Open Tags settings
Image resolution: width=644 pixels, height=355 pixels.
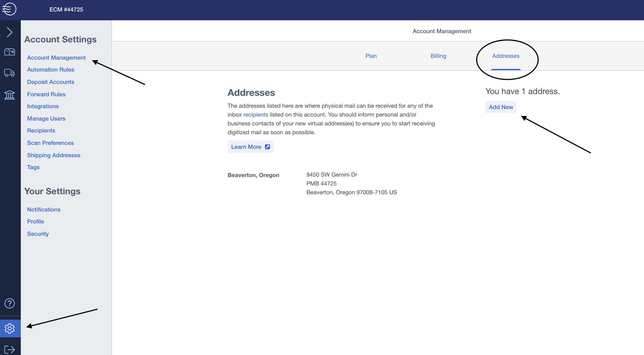[33, 167]
